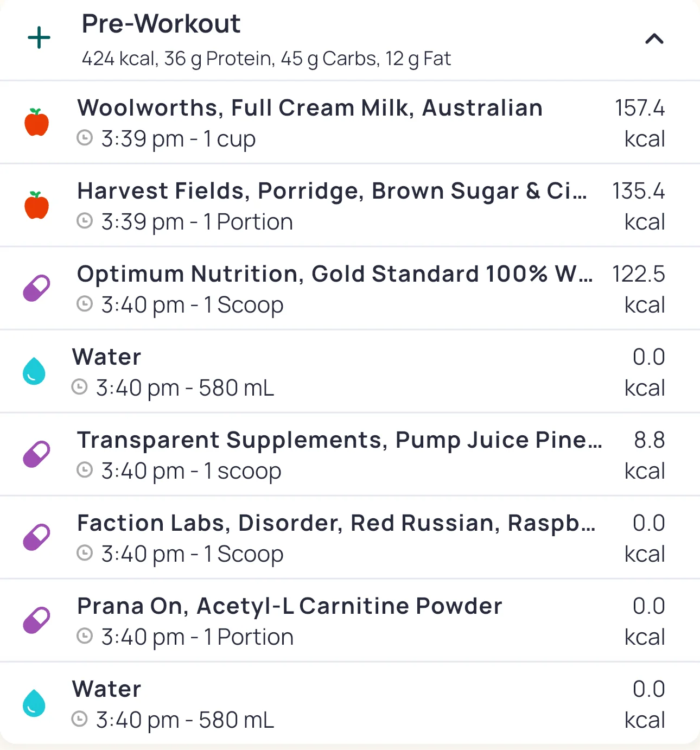Click the pill icon for Transparent Supplements
The width and height of the screenshot is (700, 750).
36,454
